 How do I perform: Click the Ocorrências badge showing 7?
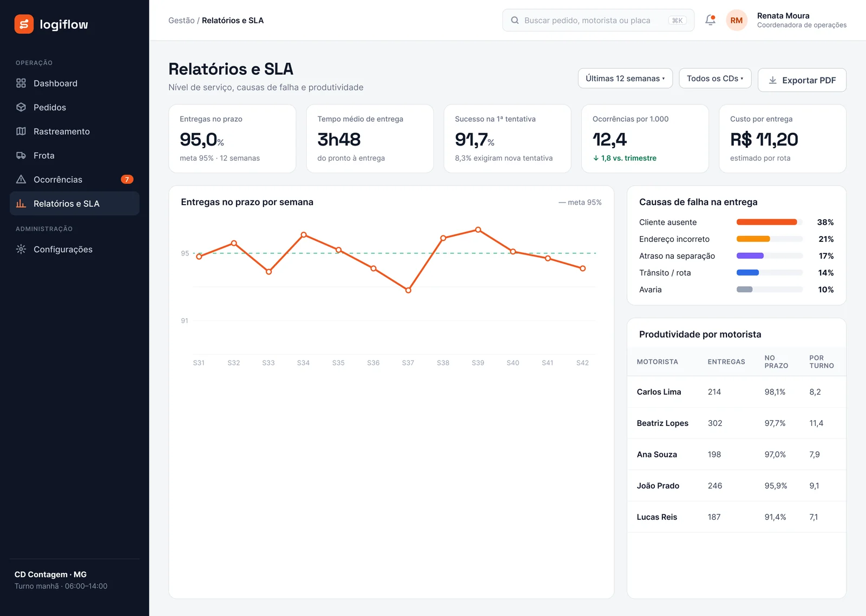[x=127, y=179]
